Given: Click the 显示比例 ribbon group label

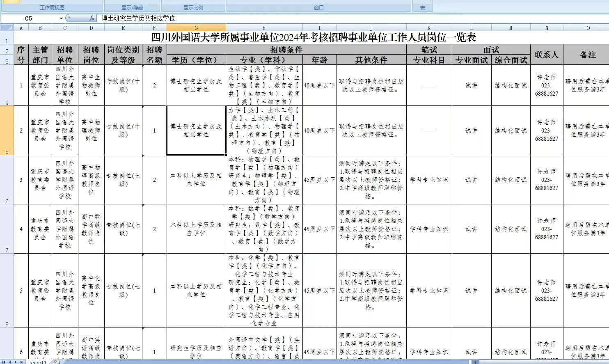Looking at the screenshot, I should 193,7.
